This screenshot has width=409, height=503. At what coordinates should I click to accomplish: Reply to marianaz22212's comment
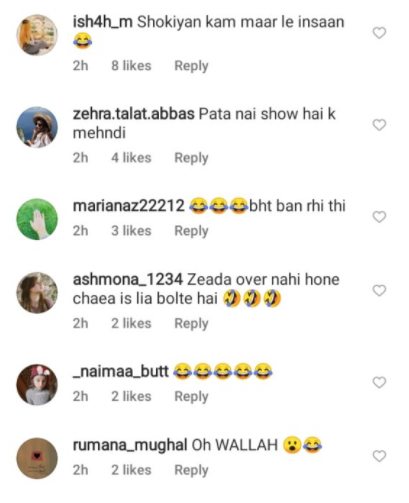pyautogui.click(x=191, y=231)
